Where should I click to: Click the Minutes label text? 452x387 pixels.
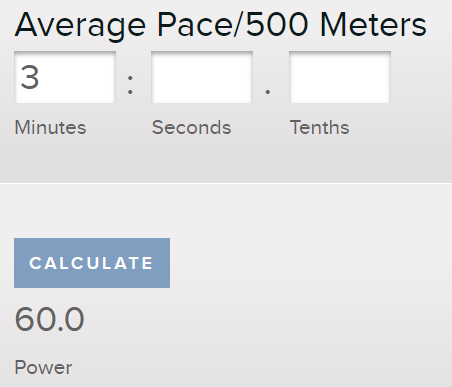[x=50, y=127]
